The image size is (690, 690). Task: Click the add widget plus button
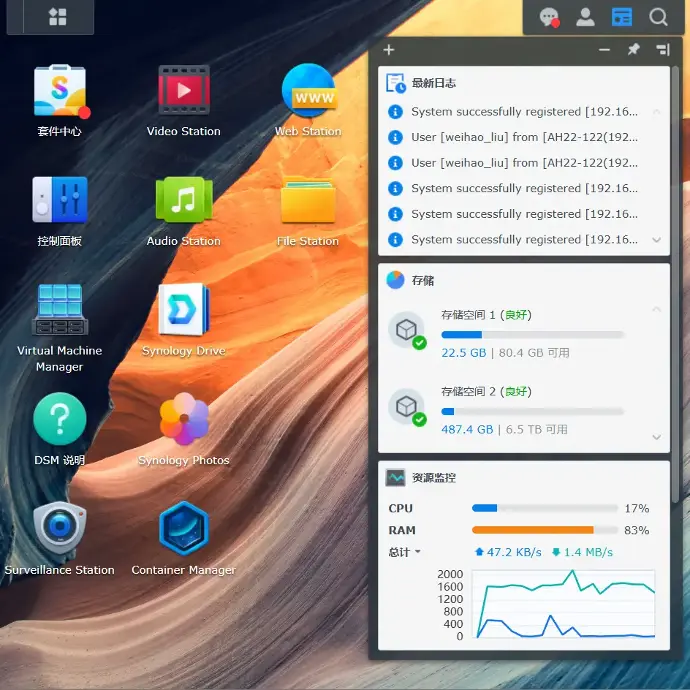389,49
